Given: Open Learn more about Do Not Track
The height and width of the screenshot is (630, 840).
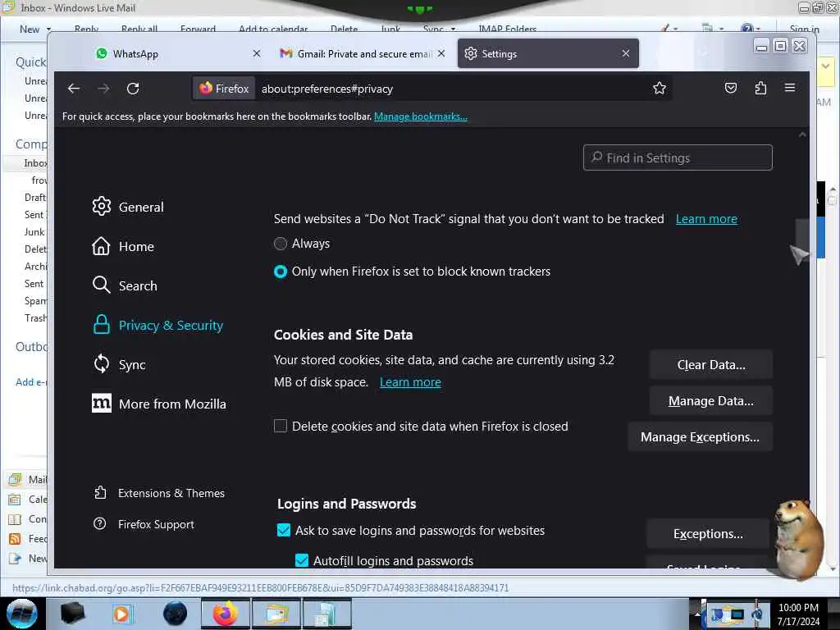Looking at the screenshot, I should 706,219.
